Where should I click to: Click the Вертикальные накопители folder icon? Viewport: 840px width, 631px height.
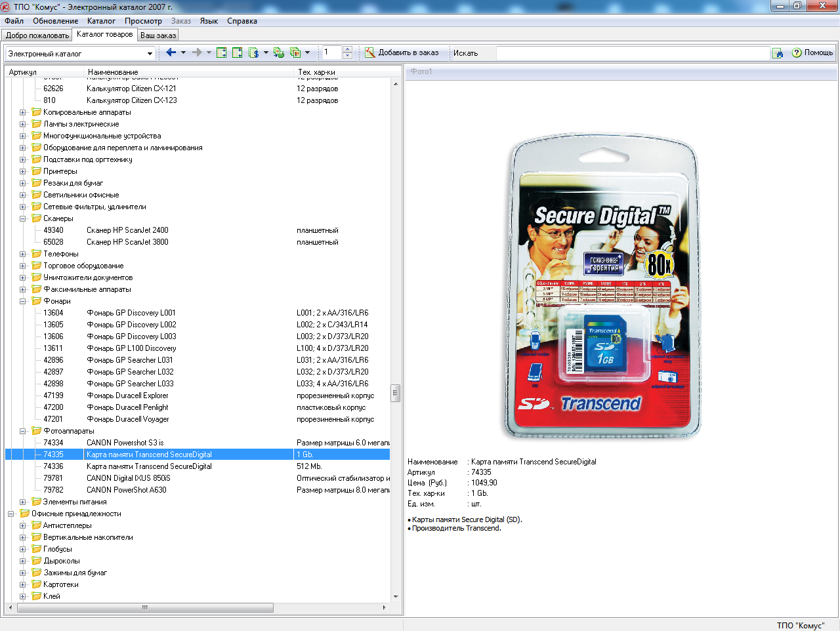37,537
